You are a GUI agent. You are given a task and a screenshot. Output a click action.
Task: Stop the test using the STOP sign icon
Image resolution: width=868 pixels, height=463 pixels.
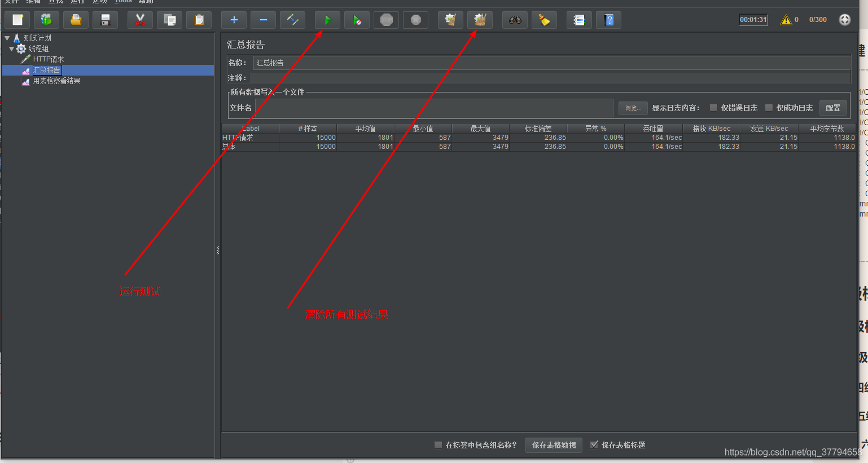pyautogui.click(x=387, y=20)
